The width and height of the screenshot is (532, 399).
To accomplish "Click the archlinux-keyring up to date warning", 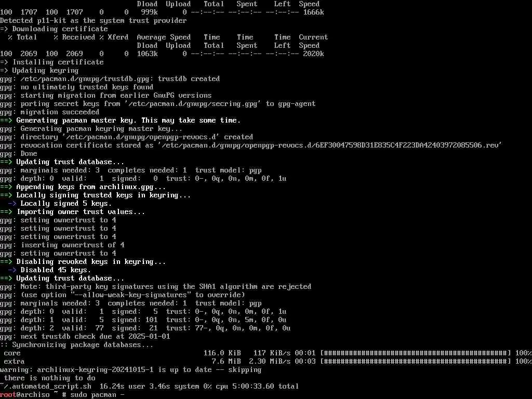I will click(x=130, y=370).
